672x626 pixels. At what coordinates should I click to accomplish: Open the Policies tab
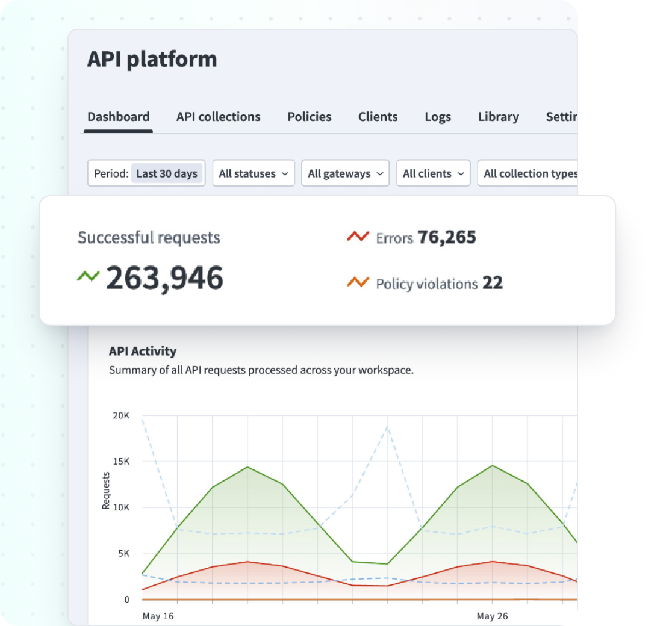pyautogui.click(x=309, y=117)
